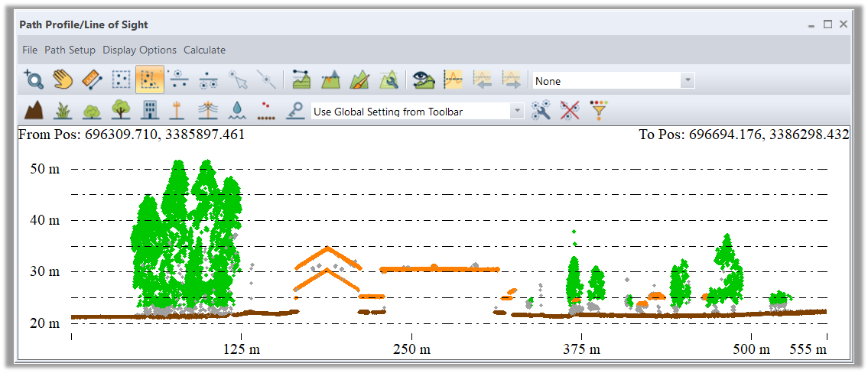Image resolution: width=868 pixels, height=373 pixels.
Task: Click the tall green tree cluster points
Action: [187, 235]
